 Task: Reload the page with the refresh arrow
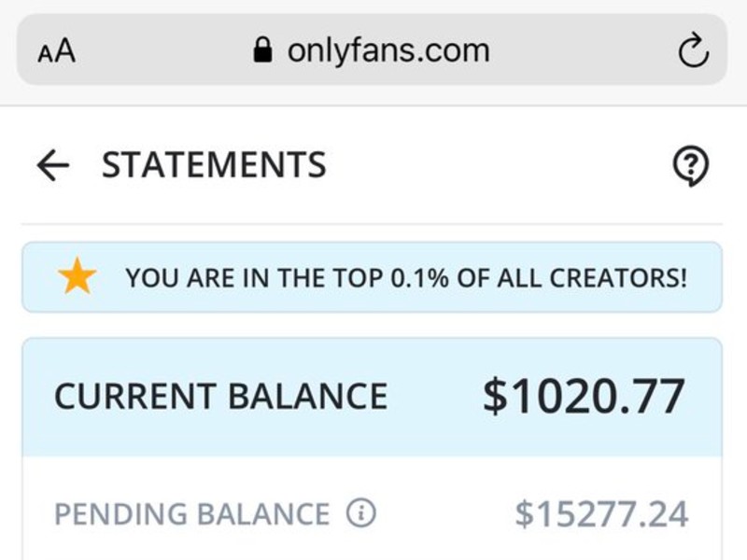pos(694,50)
